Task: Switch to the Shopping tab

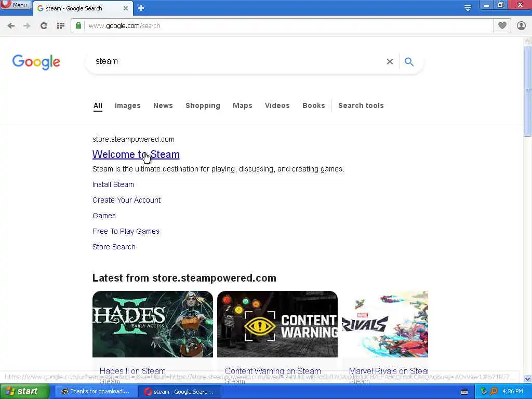Action: (203, 105)
